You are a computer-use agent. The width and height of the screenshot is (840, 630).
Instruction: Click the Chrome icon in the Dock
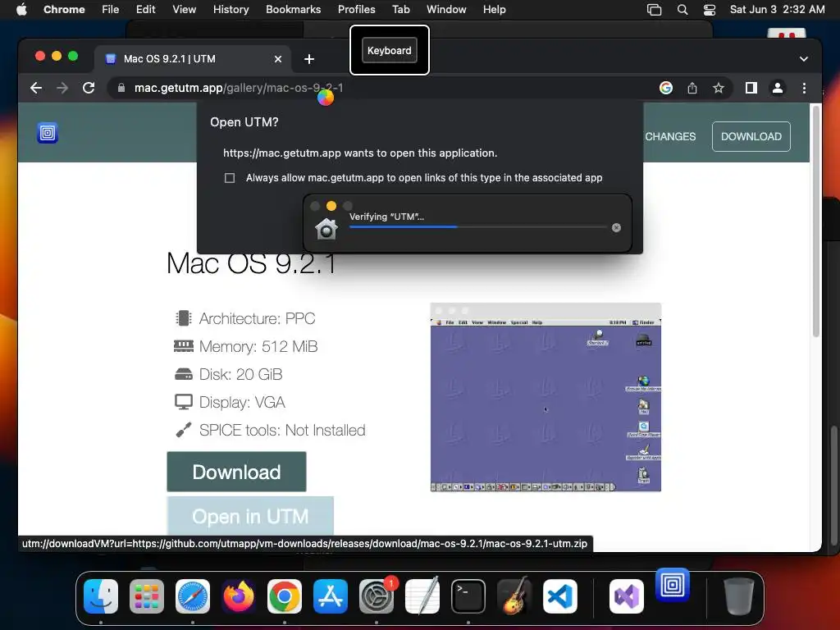click(285, 596)
